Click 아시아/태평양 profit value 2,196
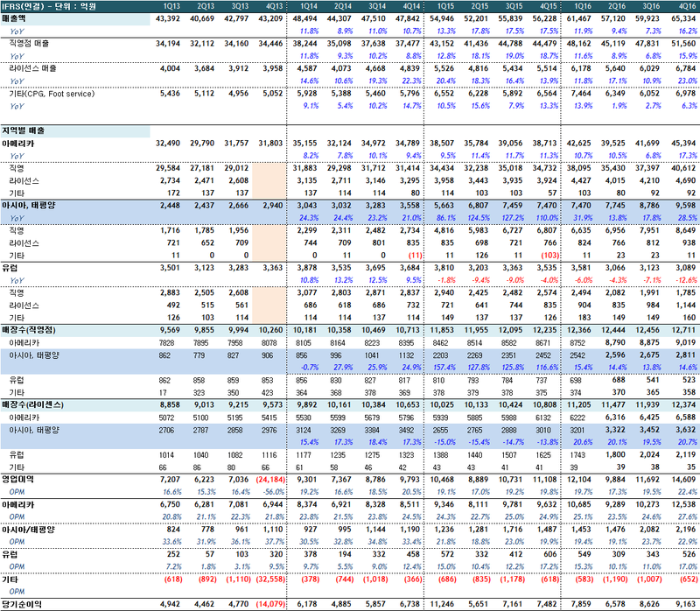This screenshot has height=611, width=700. [x=686, y=530]
